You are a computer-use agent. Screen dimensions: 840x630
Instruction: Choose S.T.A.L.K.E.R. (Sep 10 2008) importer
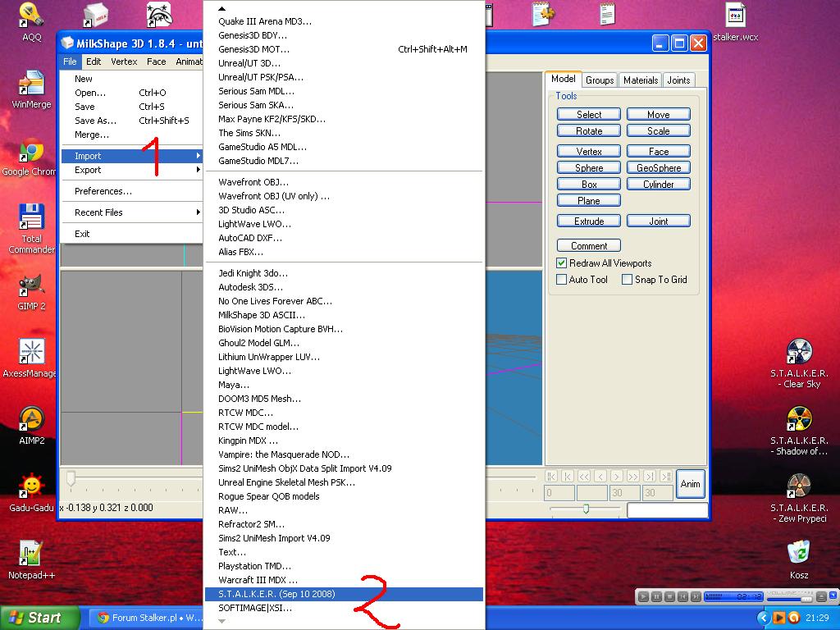(344, 594)
